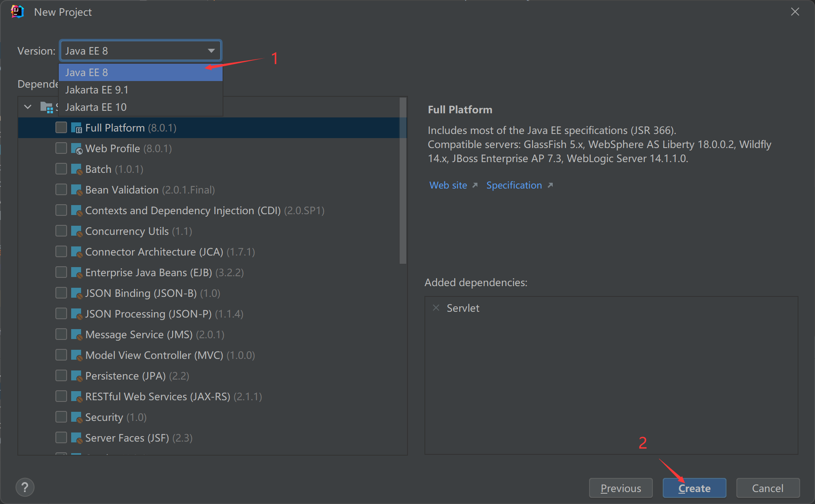Screen dimensions: 815x504
Task: Click the Server Faces JSF icon
Action: tap(77, 438)
